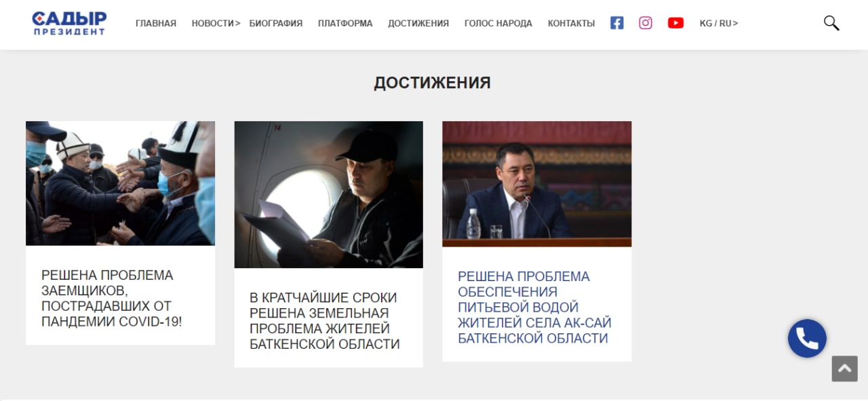Open the Биография menu item

(276, 23)
